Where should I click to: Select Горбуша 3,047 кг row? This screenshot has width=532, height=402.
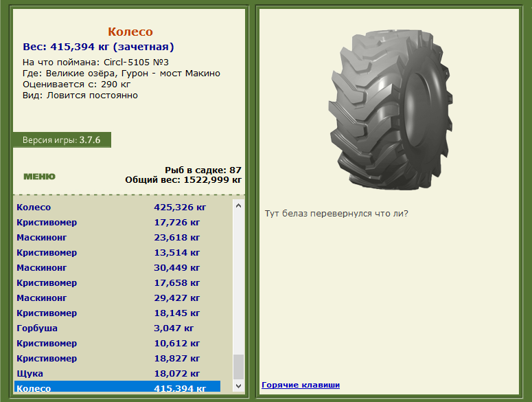click(117, 328)
